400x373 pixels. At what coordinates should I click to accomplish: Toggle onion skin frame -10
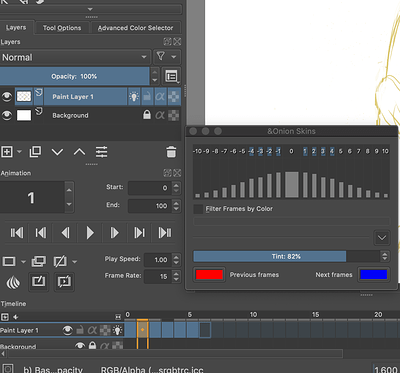197,151
